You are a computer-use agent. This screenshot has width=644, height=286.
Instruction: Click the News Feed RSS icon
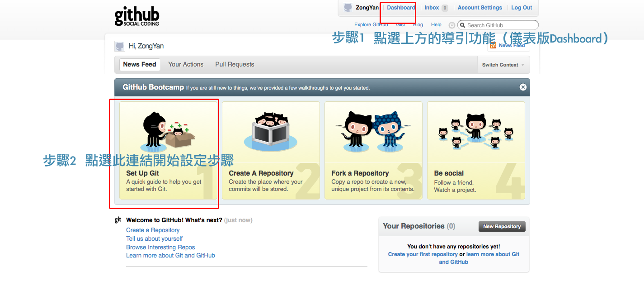(493, 45)
